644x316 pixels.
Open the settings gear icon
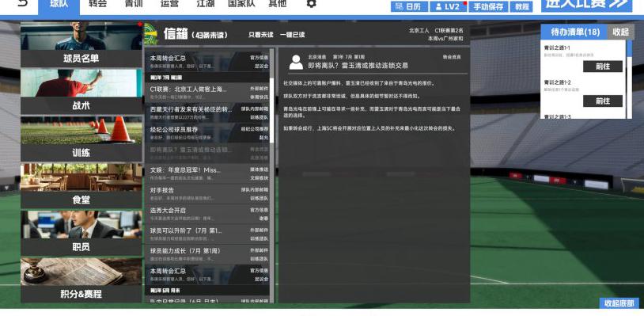pyautogui.click(x=312, y=4)
